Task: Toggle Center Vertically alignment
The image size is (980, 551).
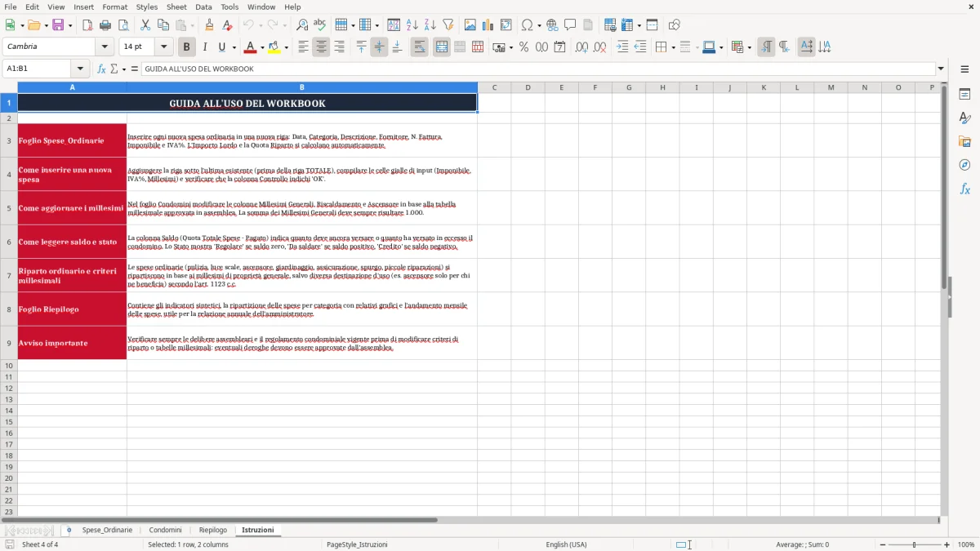Action: point(379,47)
